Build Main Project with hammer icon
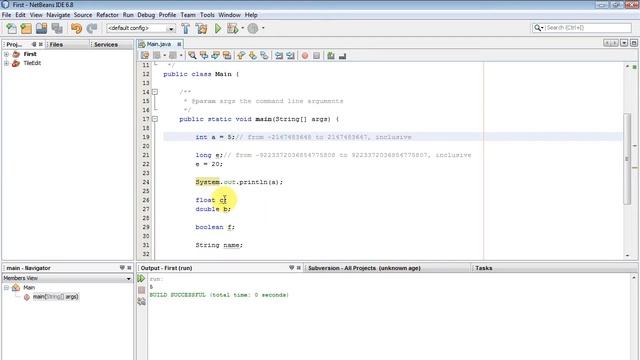This screenshot has height=360, width=640. point(186,28)
